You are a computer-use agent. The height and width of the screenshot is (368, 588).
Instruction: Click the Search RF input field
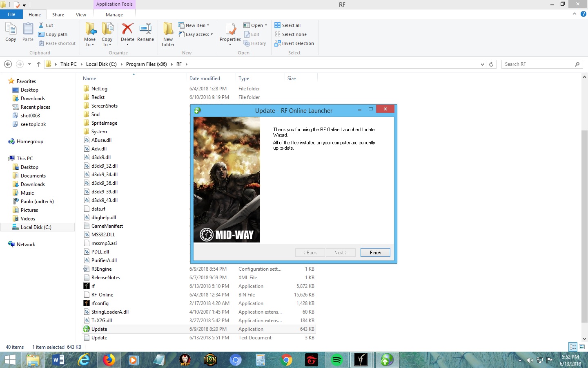click(538, 64)
